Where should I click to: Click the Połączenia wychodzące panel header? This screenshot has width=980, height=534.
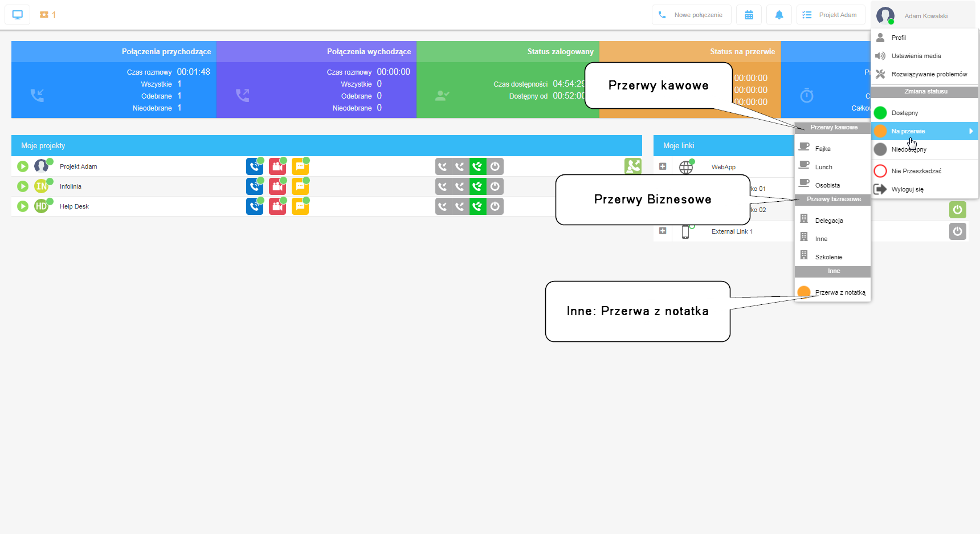click(316, 51)
